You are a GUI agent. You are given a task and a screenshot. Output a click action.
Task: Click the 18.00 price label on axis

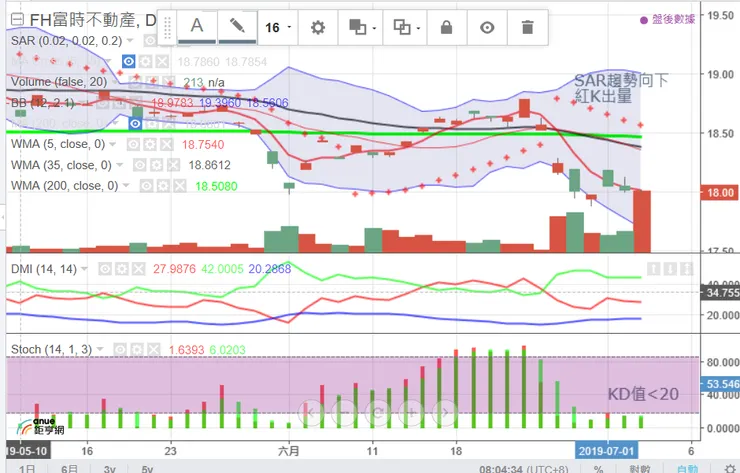(720, 193)
